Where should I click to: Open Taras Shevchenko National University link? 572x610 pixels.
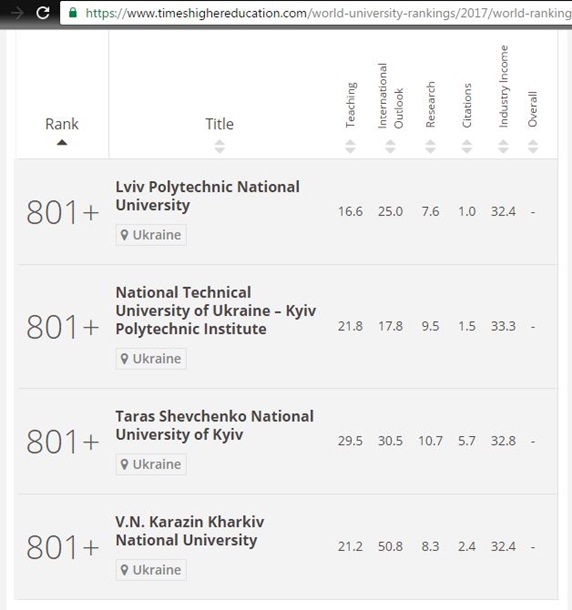pyautogui.click(x=214, y=425)
